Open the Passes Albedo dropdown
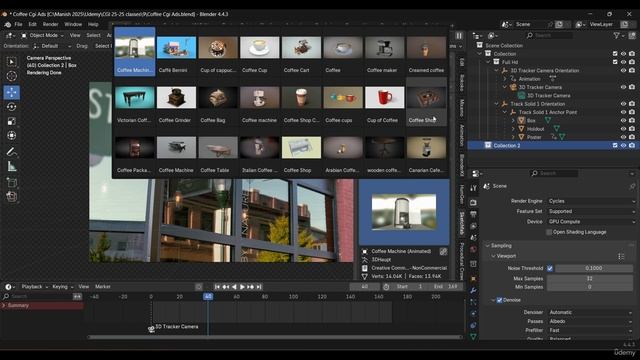 click(x=591, y=321)
